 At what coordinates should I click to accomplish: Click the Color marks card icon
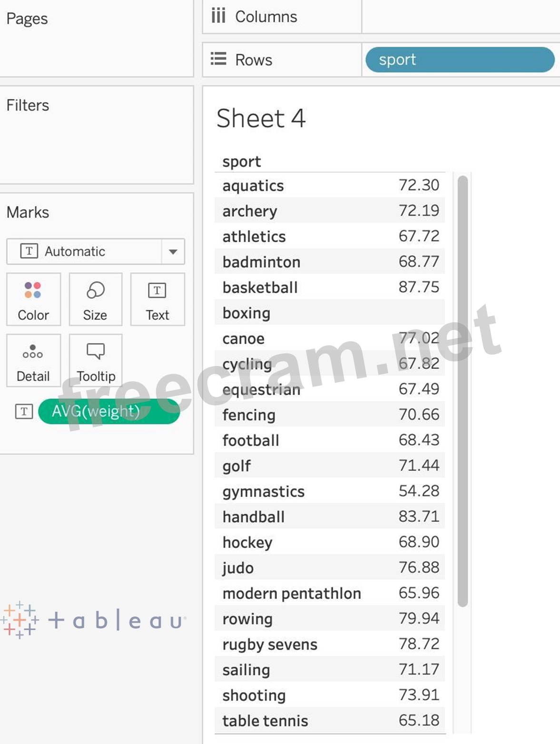pos(33,290)
